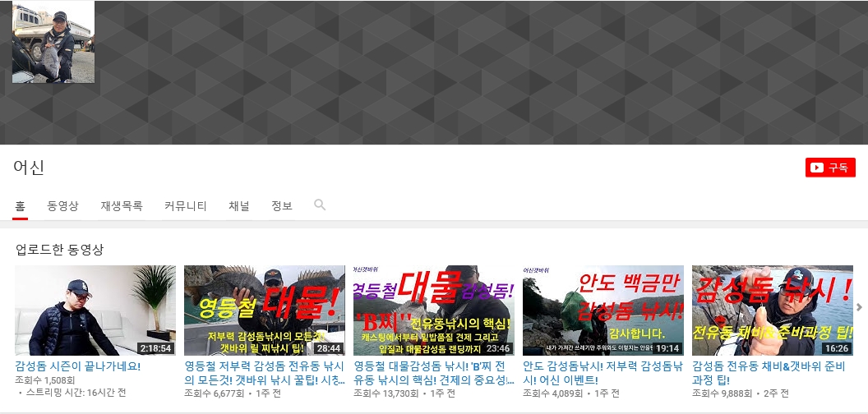
Task: Open the 채널 tab
Action: tap(239, 206)
